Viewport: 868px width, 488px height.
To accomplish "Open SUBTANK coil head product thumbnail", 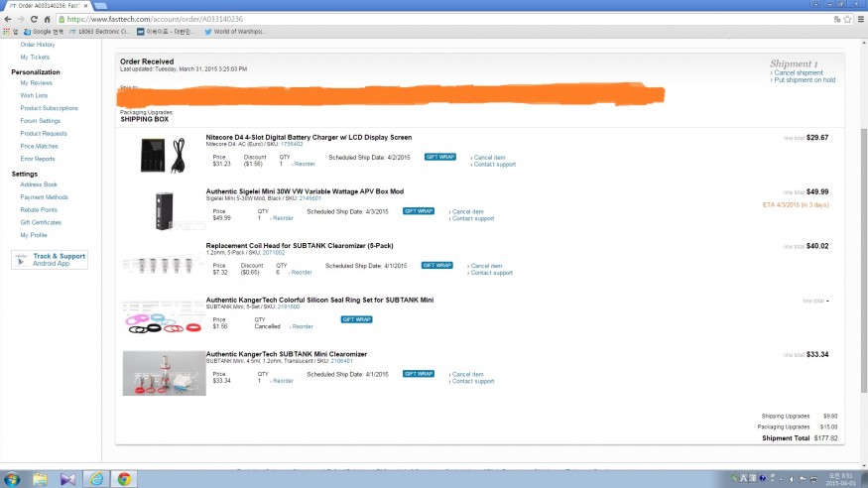I will (164, 266).
